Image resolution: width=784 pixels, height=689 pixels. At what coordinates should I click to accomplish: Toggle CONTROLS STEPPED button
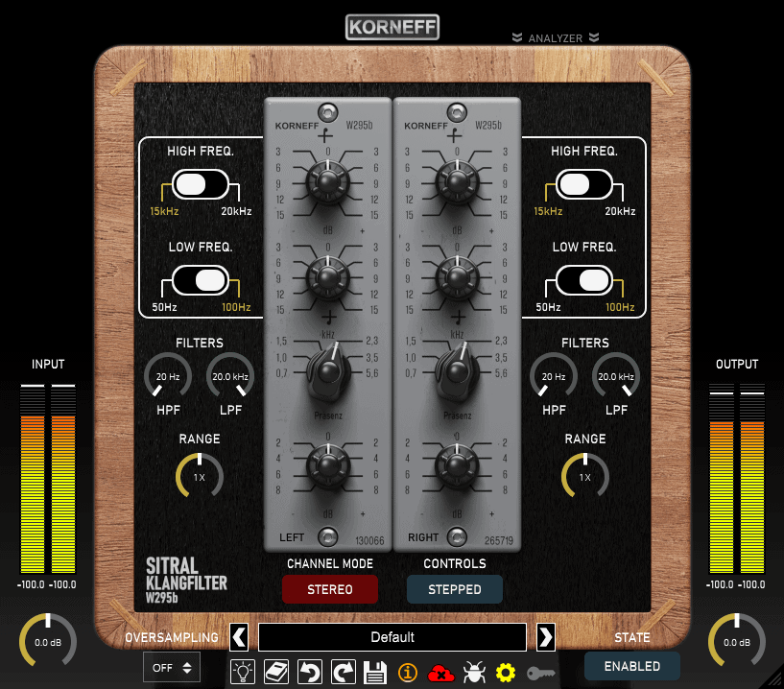pos(455,589)
